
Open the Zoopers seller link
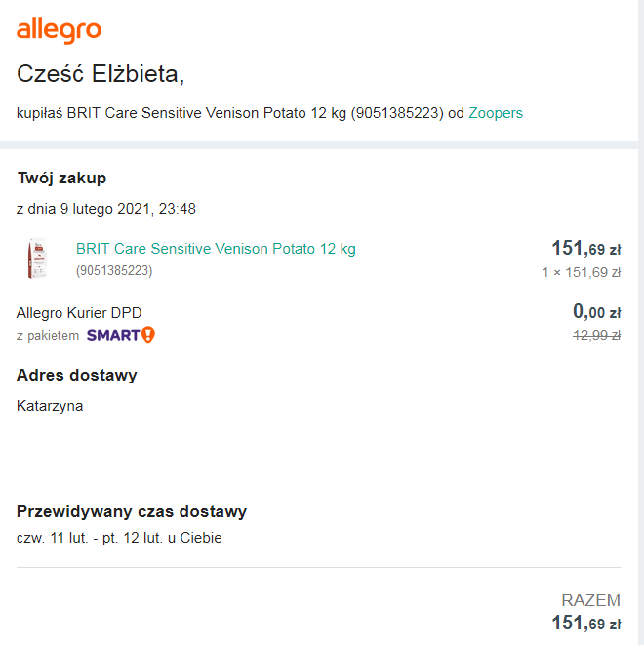pyautogui.click(x=496, y=113)
